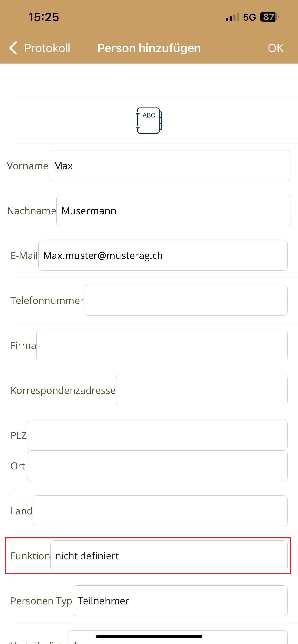Edit the Vorname field containing Max
This screenshot has width=298, height=644.
point(169,166)
